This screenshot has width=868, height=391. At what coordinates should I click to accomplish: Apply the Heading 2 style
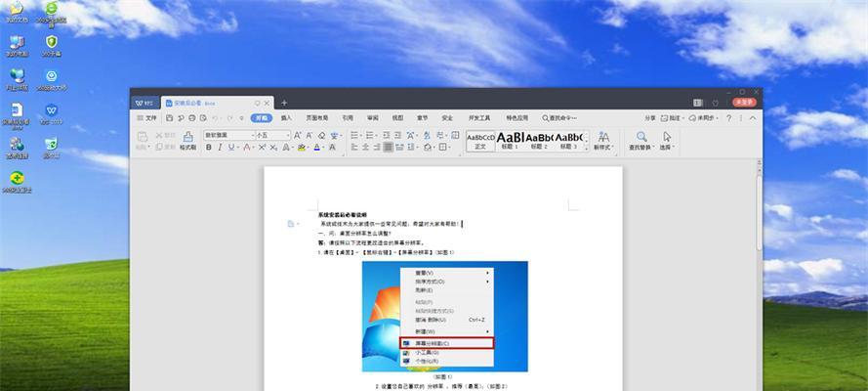539,141
